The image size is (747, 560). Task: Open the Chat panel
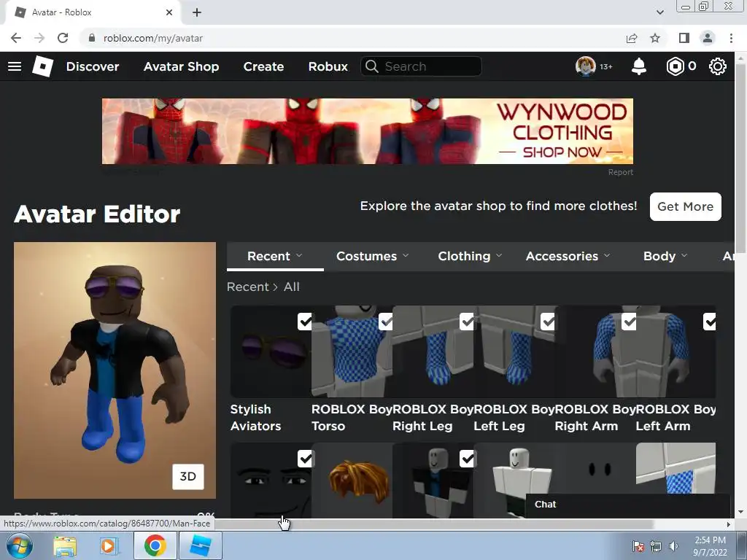click(627, 505)
